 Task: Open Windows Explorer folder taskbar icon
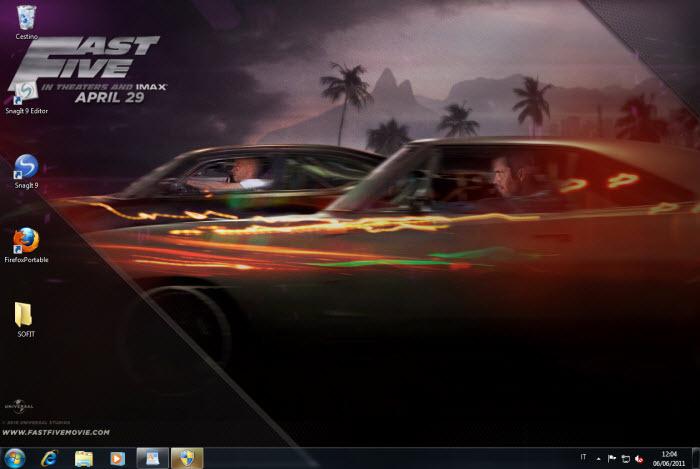point(83,458)
